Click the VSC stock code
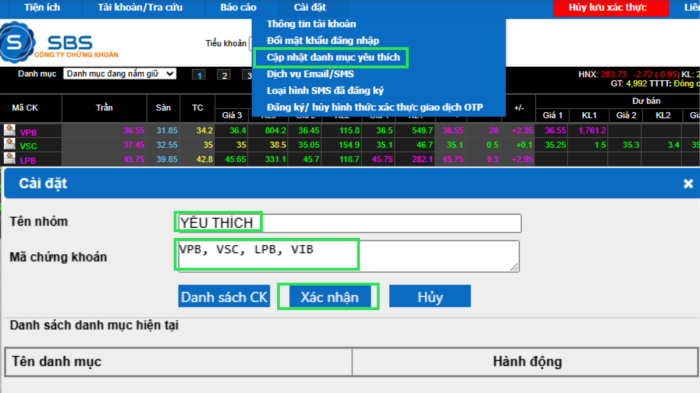 click(28, 146)
